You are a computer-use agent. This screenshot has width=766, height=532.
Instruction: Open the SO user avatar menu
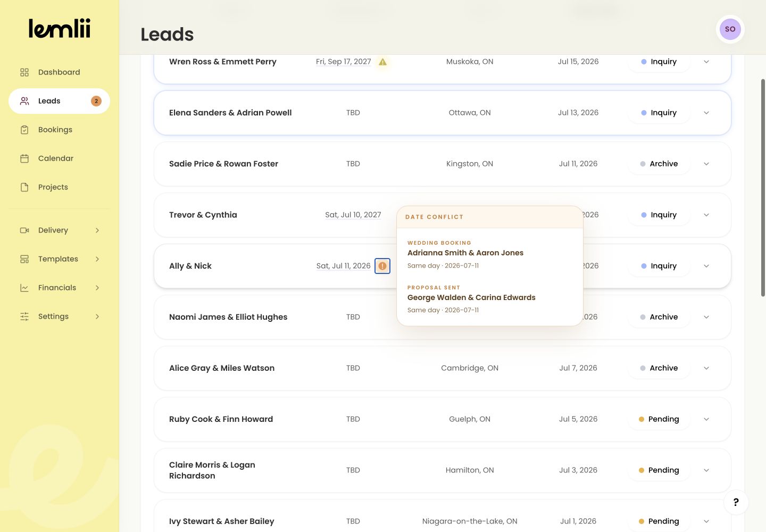pos(730,29)
